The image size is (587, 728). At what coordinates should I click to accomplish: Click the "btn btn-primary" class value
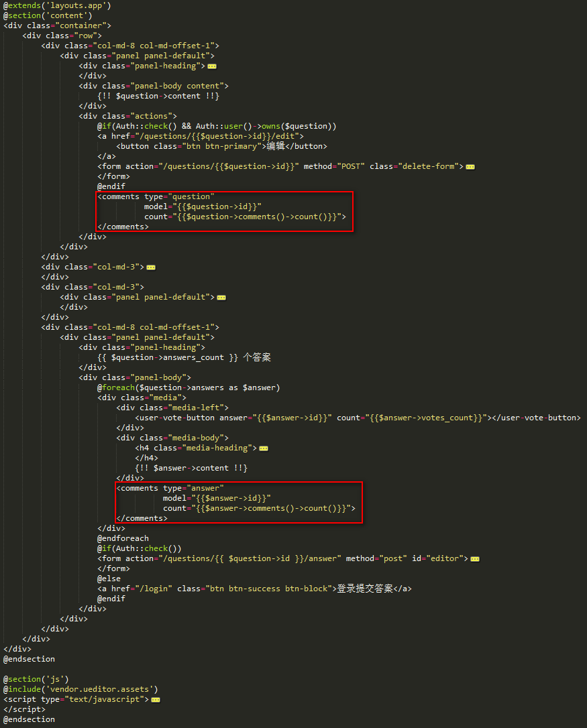pos(221,146)
